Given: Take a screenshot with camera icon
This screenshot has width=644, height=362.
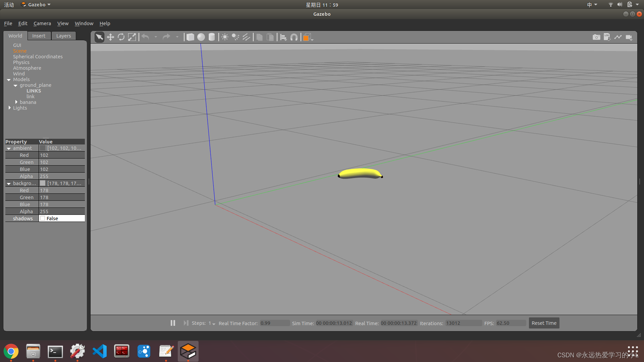Looking at the screenshot, I should tap(596, 37).
